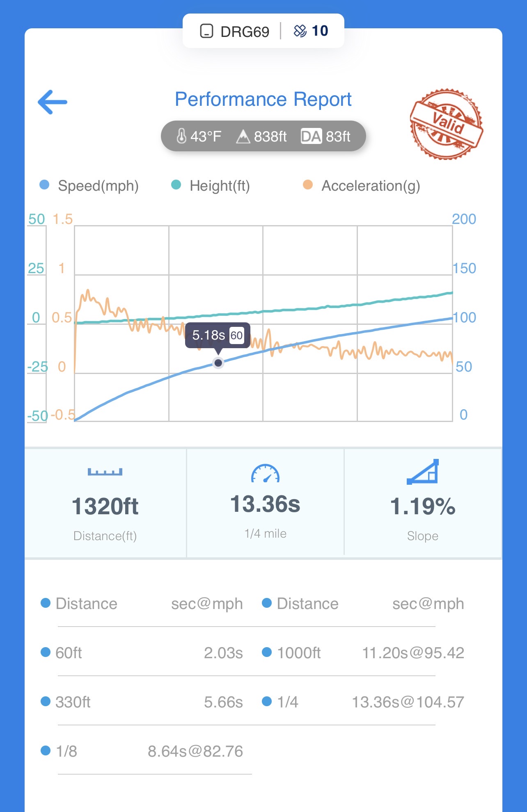Viewport: 527px width, 812px height.
Task: Tap the slope triangle icon
Action: pos(423,472)
